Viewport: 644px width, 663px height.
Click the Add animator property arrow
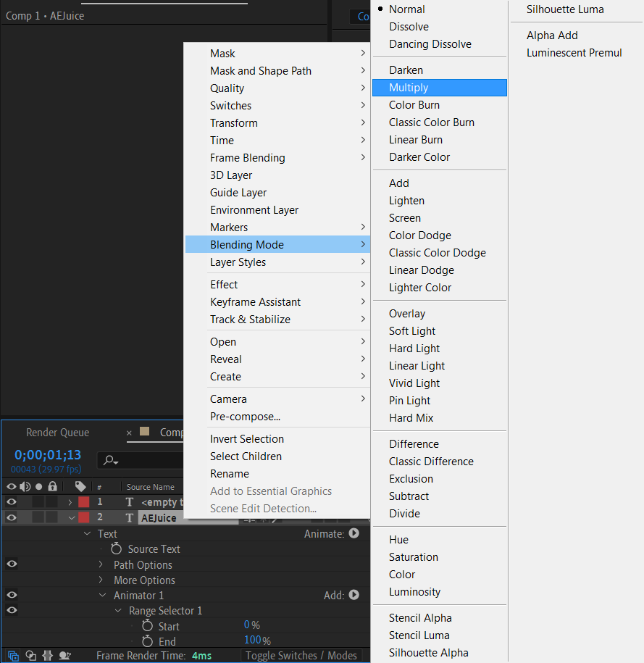tap(354, 595)
